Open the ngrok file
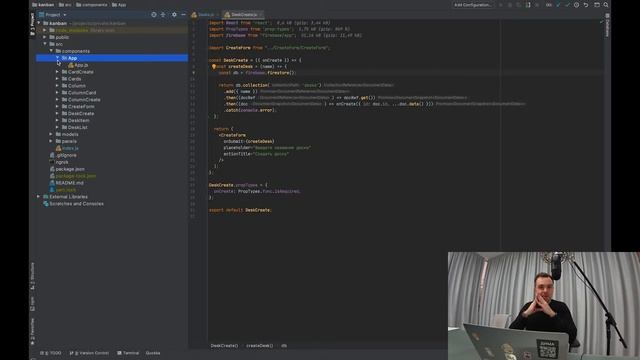 click(59, 162)
